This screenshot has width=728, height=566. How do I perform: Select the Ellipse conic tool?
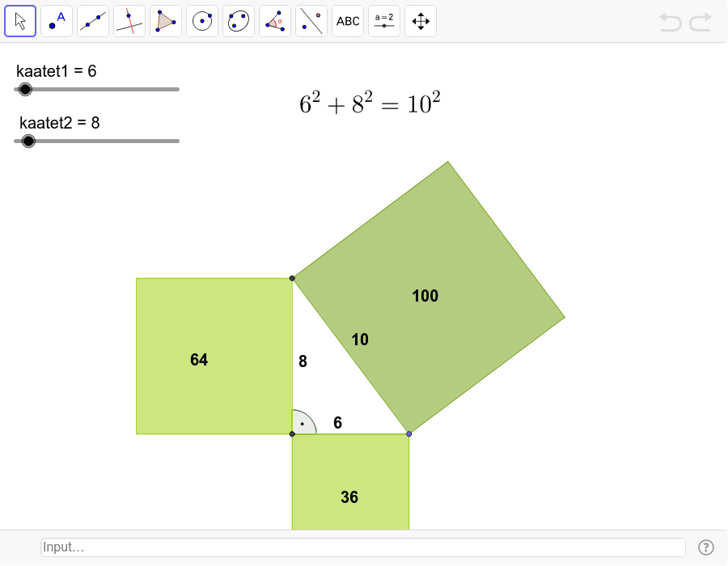238,21
